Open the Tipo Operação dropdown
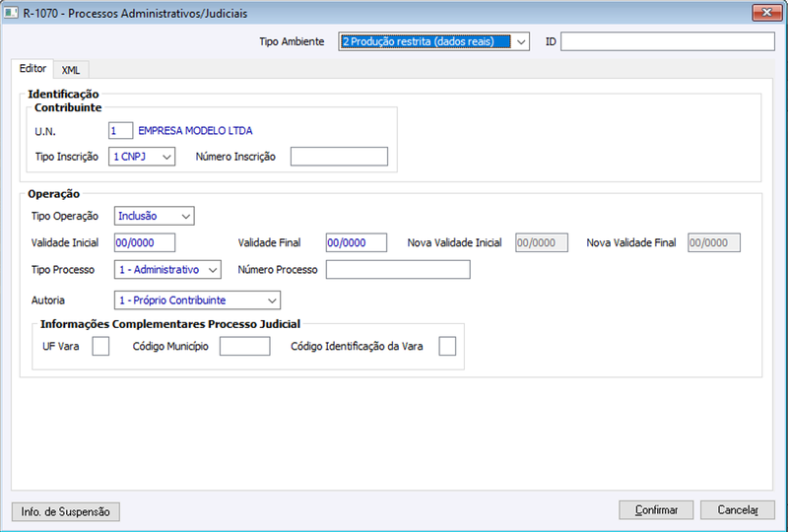This screenshot has width=788, height=532. [x=155, y=216]
